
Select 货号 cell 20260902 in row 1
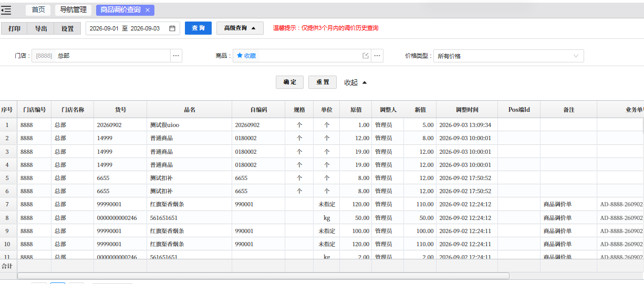tap(109, 125)
